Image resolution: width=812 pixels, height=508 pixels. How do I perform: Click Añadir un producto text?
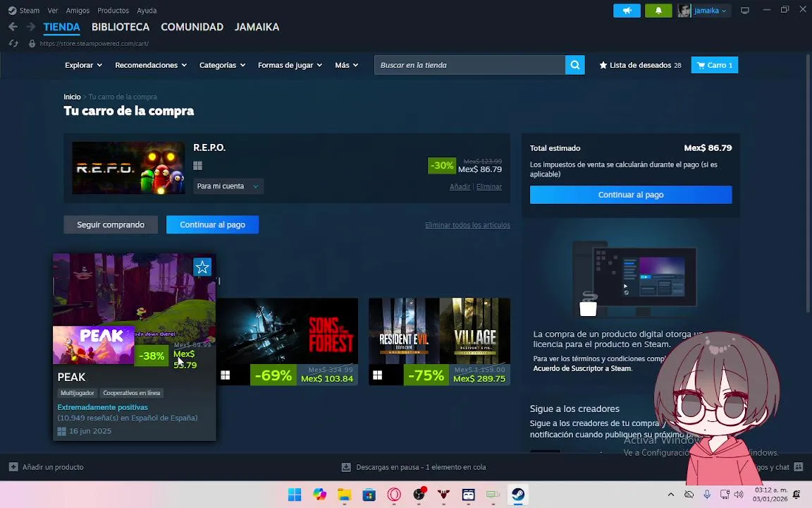pos(53,467)
